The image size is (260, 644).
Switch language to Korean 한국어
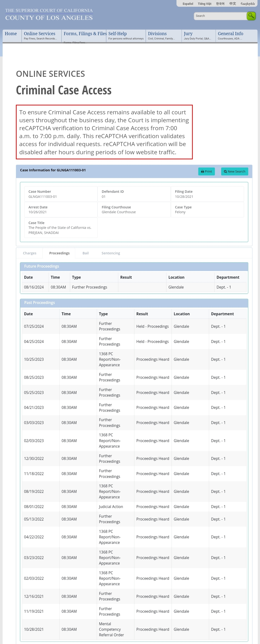220,4
